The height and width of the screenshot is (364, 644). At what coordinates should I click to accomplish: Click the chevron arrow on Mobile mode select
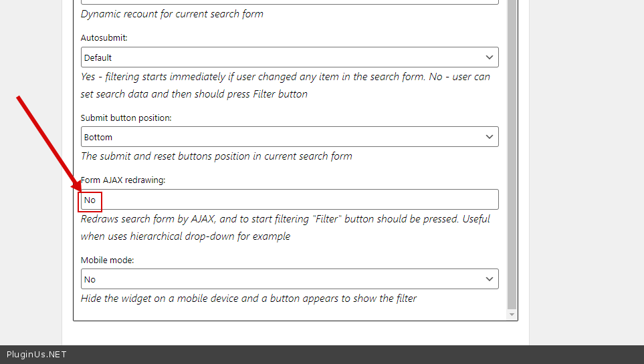(490, 279)
